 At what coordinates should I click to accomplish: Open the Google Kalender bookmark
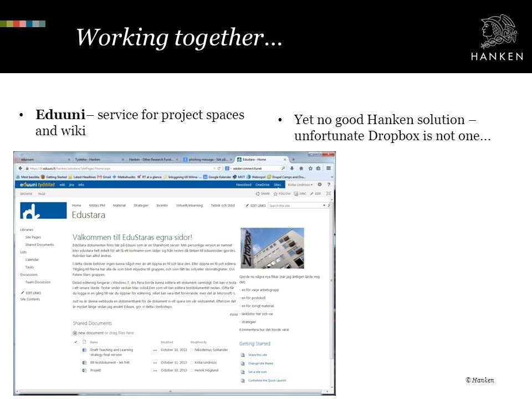tap(217, 177)
